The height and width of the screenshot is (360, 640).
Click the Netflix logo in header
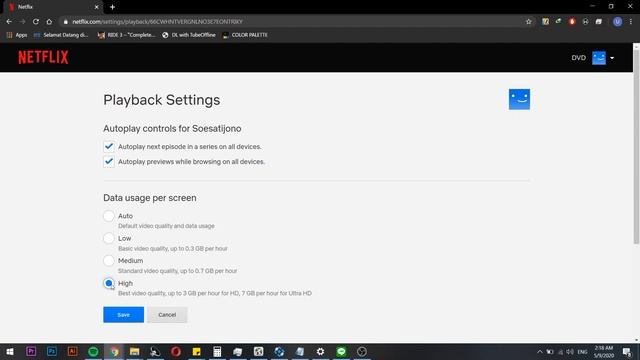[x=43, y=58]
